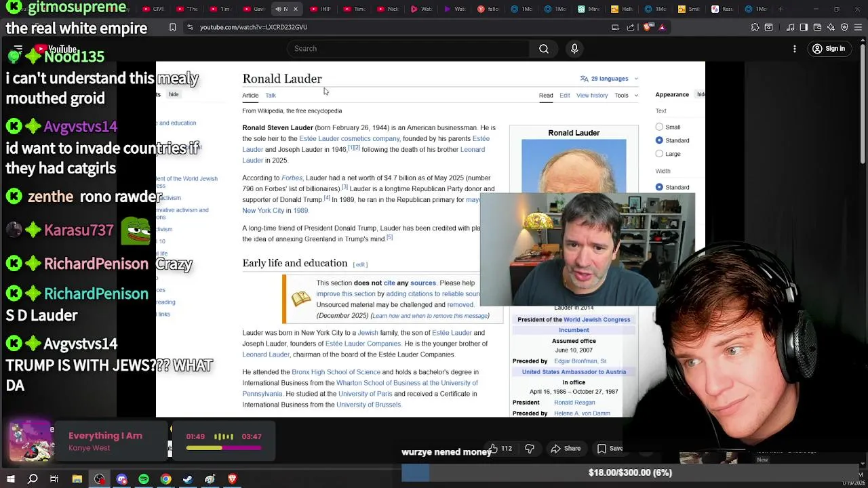
Task: Open the browser extensions puzzle icon
Action: [x=755, y=27]
